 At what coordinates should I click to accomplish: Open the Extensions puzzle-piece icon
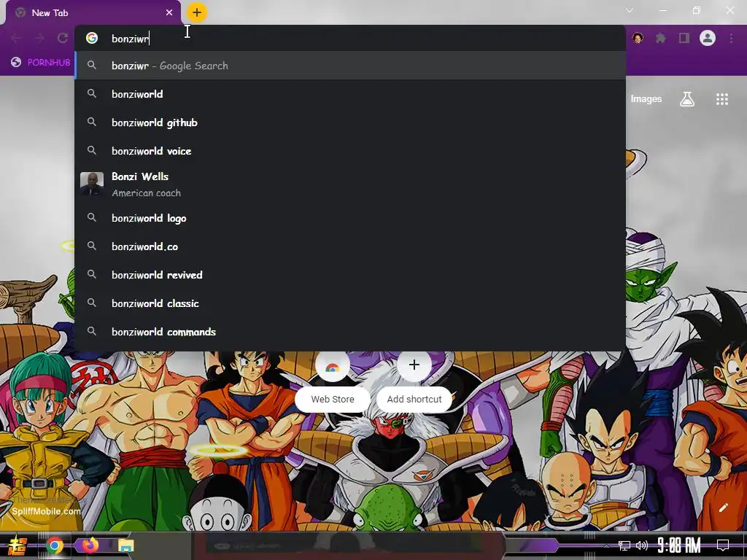(x=661, y=38)
